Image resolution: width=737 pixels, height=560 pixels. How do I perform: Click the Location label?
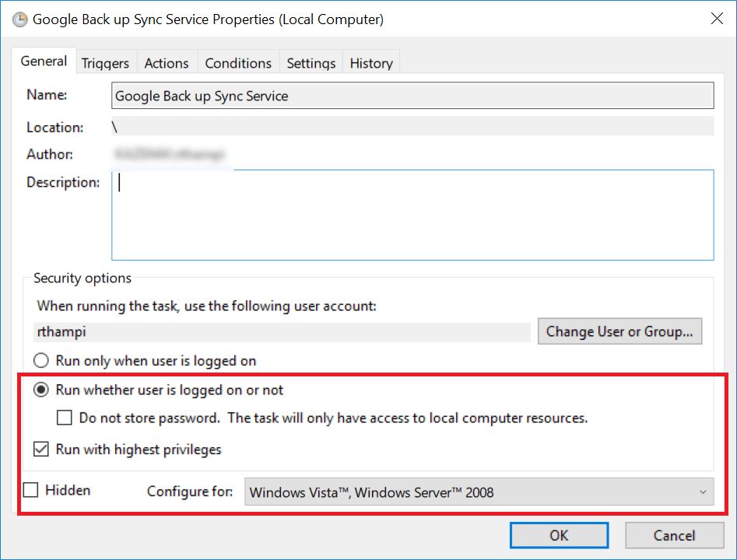click(x=55, y=128)
